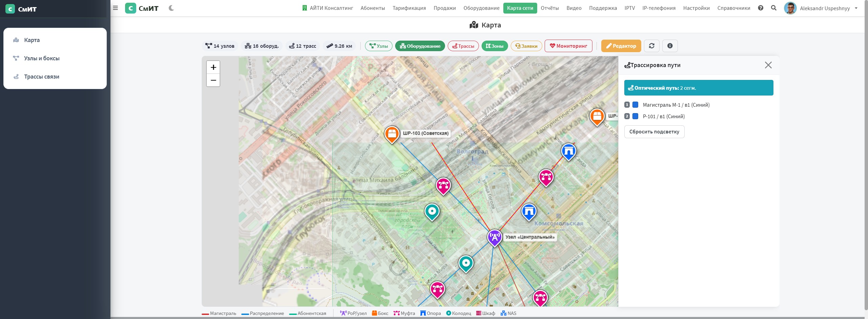
Task: Click Сбросить подсветку button
Action: (654, 132)
